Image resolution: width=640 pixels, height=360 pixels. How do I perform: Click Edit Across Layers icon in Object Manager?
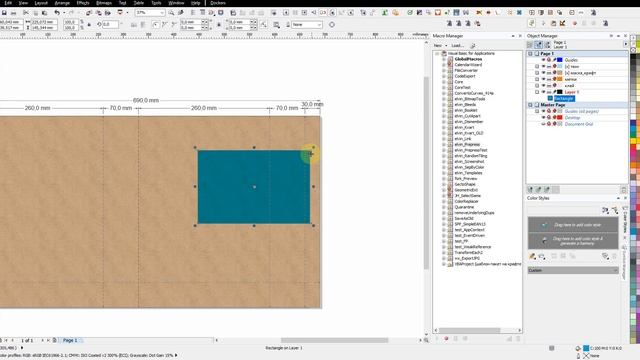point(538,45)
